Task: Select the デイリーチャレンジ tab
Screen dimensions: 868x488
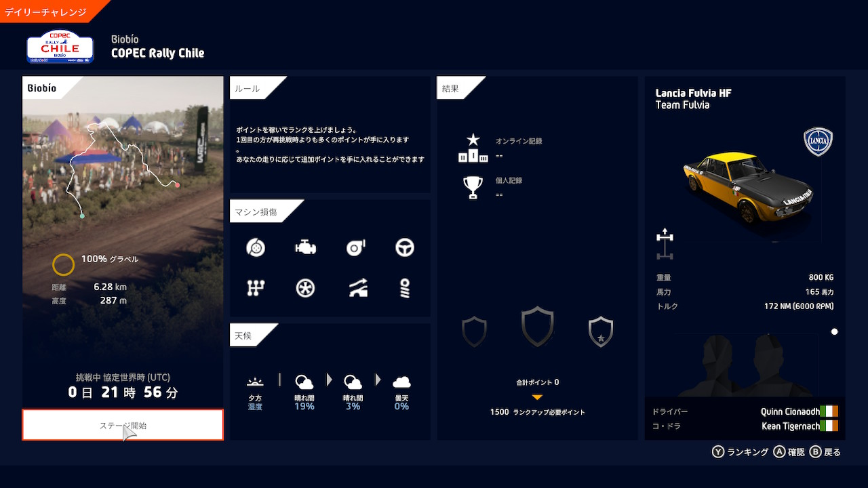Action: pyautogui.click(x=46, y=12)
